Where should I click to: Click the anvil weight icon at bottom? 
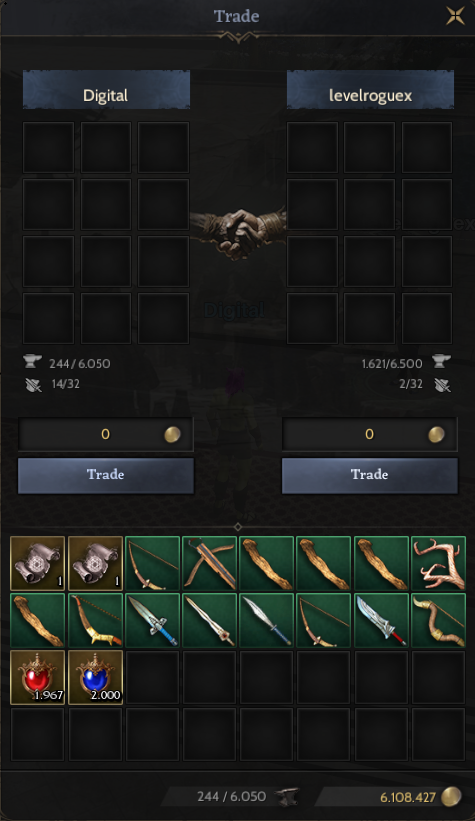288,796
